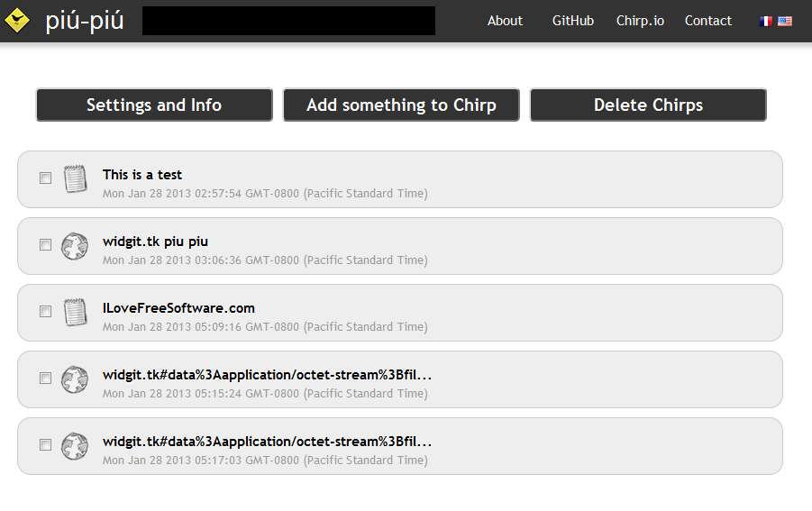The image size is (812, 511).
Task: Switch language with the French flag
Action: coord(766,21)
